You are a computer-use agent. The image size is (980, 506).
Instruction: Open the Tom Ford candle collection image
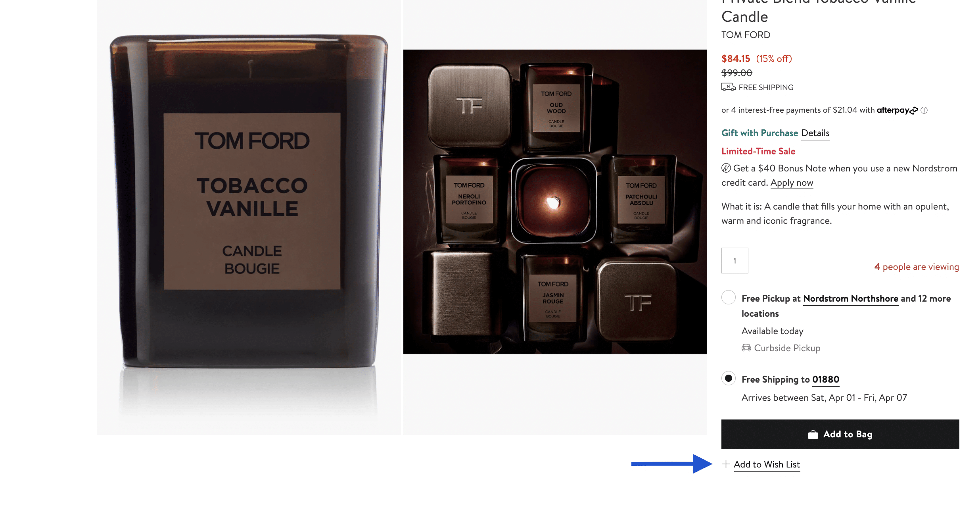[555, 202]
